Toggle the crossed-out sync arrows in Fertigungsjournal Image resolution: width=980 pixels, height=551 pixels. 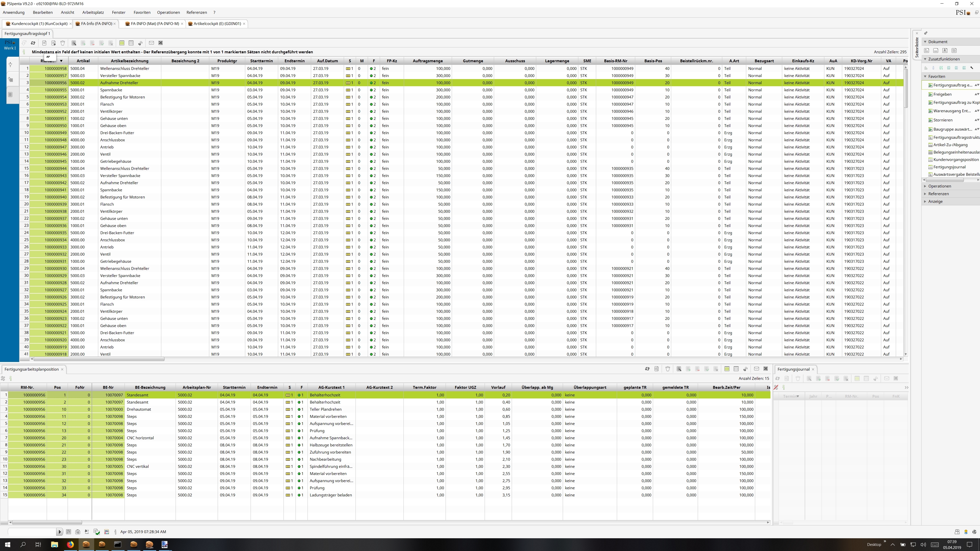(776, 387)
